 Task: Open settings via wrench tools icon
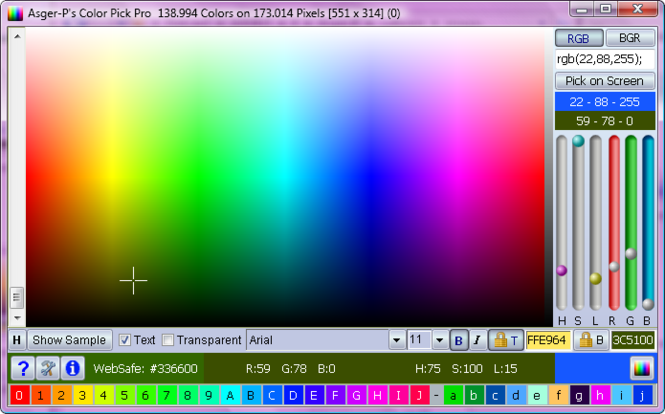[48, 368]
